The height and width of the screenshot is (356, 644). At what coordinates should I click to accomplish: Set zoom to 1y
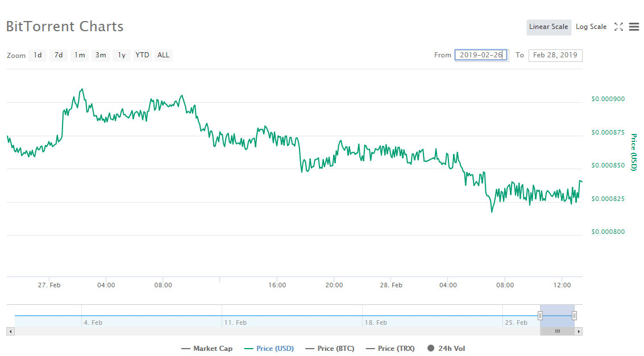click(122, 55)
